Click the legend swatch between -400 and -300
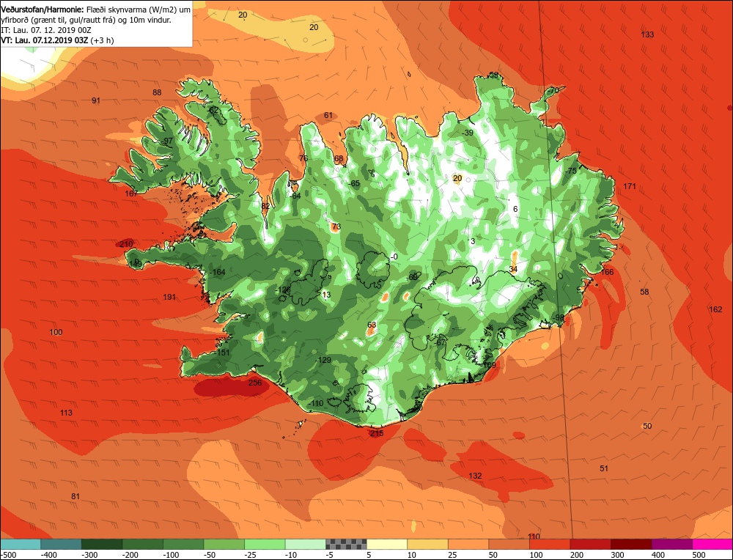The width and height of the screenshot is (733, 560). click(x=62, y=544)
